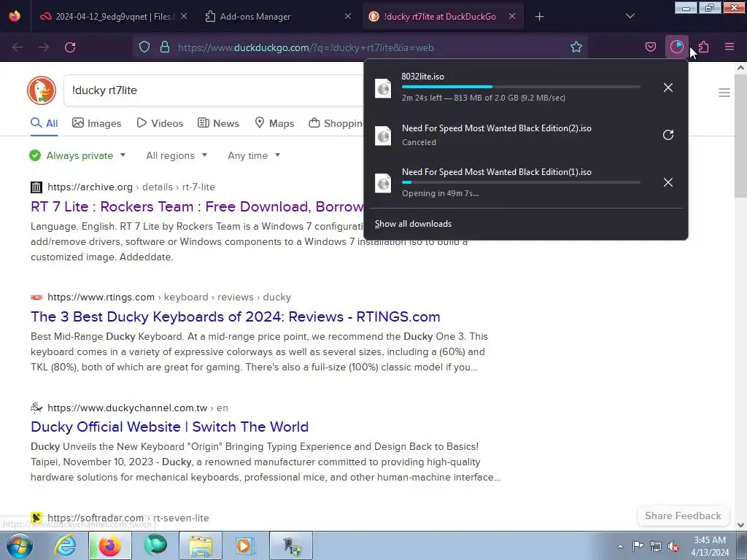Screen dimensions: 747x560
Task: Select the Videos search category
Action: pos(160,123)
